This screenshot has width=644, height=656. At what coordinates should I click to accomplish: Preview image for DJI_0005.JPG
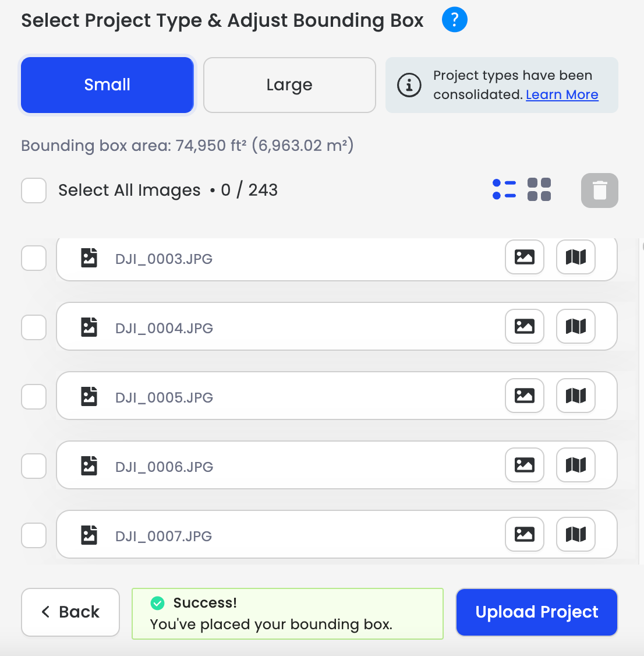click(x=525, y=396)
